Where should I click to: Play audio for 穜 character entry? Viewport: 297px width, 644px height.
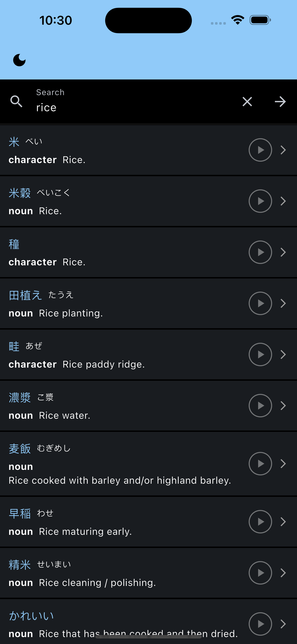click(x=260, y=252)
